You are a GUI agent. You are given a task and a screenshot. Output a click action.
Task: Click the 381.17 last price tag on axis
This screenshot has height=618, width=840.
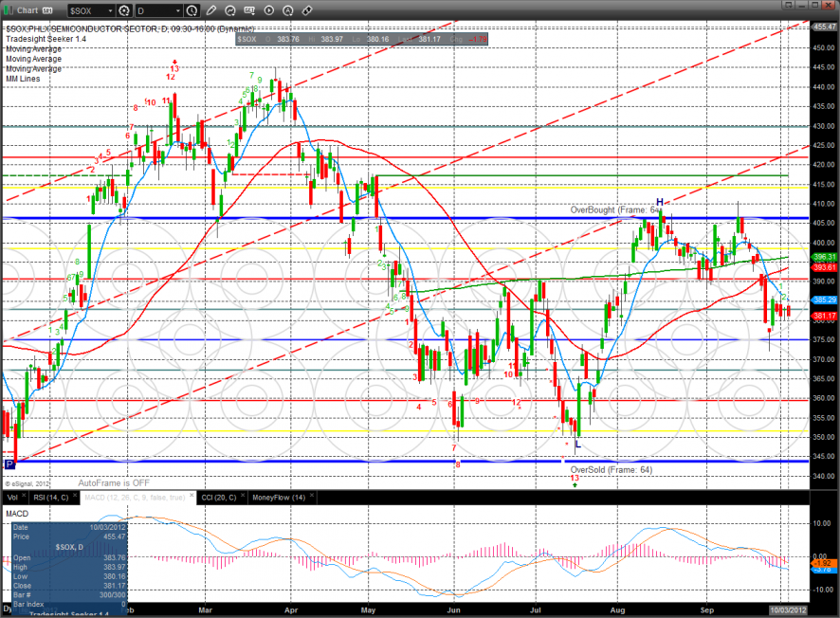coord(825,316)
